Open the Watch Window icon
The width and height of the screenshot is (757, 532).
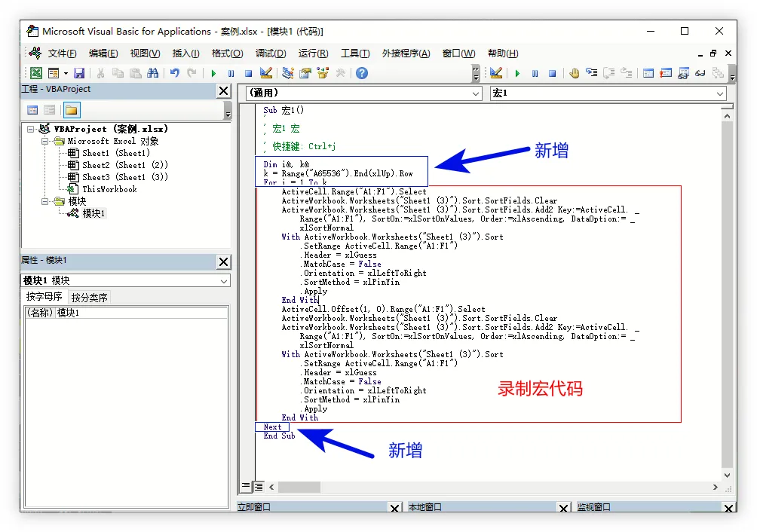[x=683, y=73]
